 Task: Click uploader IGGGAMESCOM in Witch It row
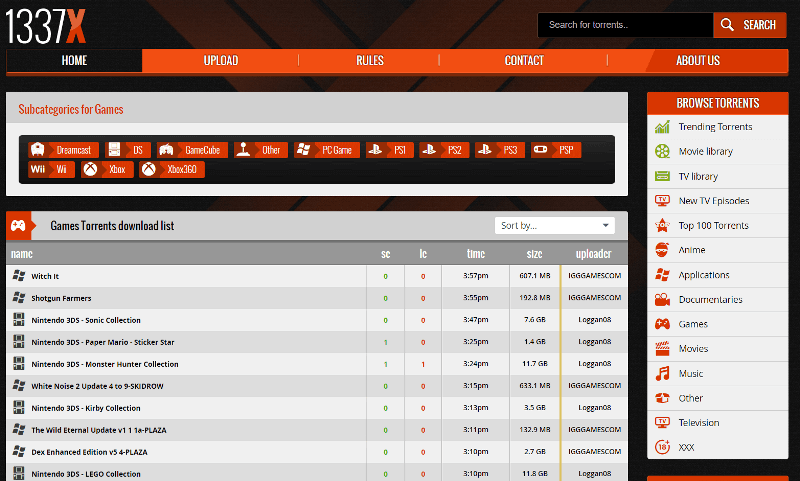click(x=594, y=275)
